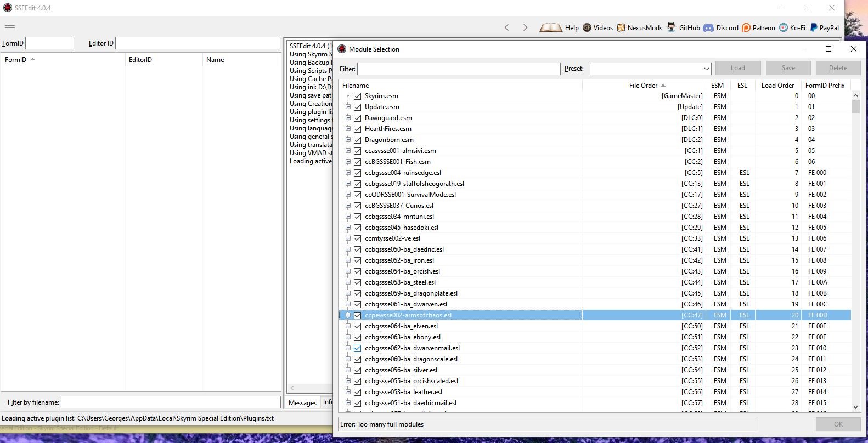
Task: Expand the Dawnguard.esm tree node
Action: [348, 118]
